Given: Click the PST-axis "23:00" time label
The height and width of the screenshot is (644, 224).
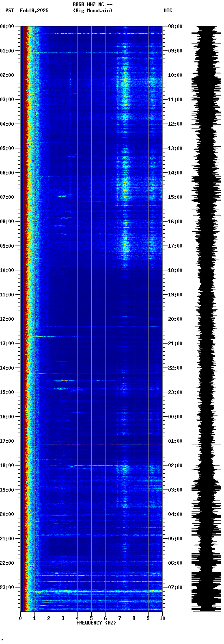Looking at the screenshot, I should 7,587.
